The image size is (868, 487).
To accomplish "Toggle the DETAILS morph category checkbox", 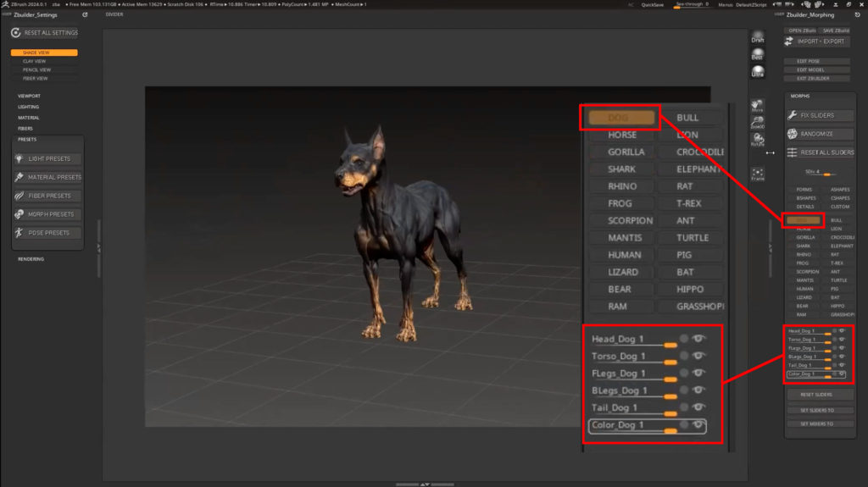I will point(804,207).
